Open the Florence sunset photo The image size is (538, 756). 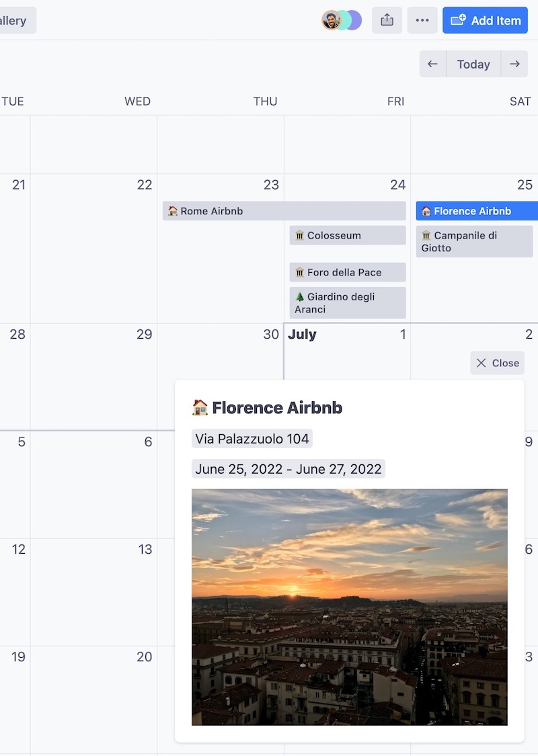(x=349, y=607)
